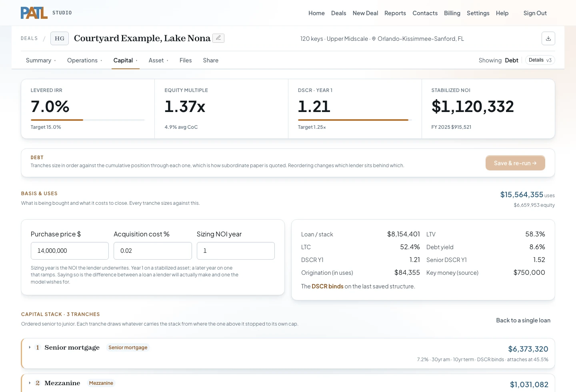
Task: Open the Reports page
Action: [395, 13]
